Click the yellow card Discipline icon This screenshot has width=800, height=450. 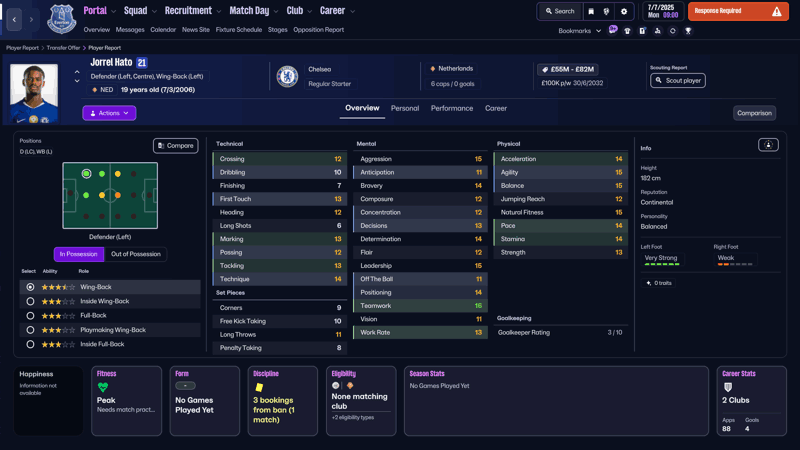(x=259, y=387)
